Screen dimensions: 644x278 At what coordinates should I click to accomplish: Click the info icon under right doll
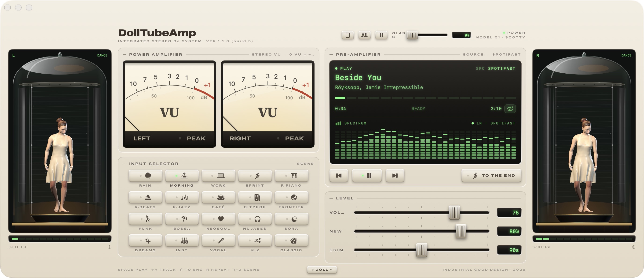633,247
